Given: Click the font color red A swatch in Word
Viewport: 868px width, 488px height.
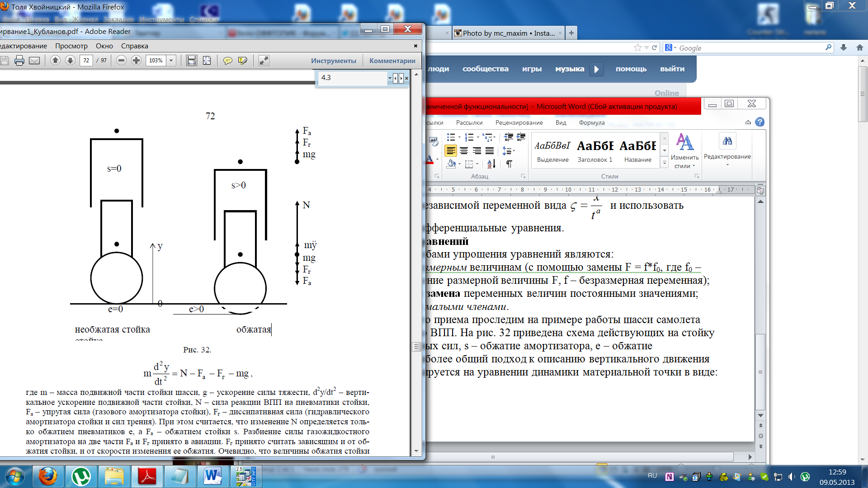Looking at the screenshot, I should point(429,159).
